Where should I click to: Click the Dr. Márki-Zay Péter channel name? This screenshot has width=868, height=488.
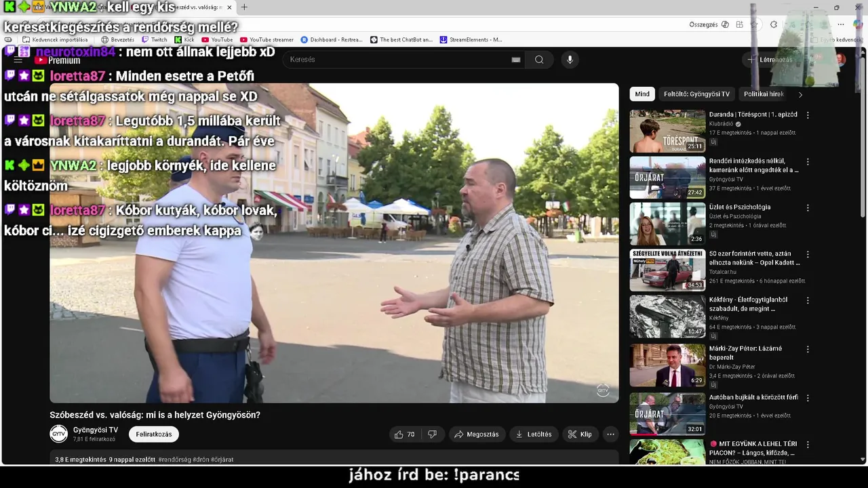coord(732,367)
